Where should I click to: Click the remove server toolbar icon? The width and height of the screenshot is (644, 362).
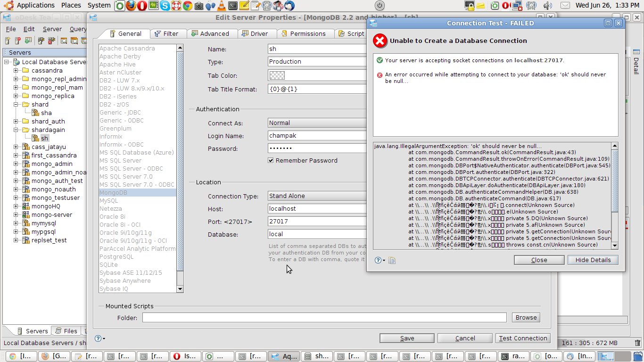[18, 41]
